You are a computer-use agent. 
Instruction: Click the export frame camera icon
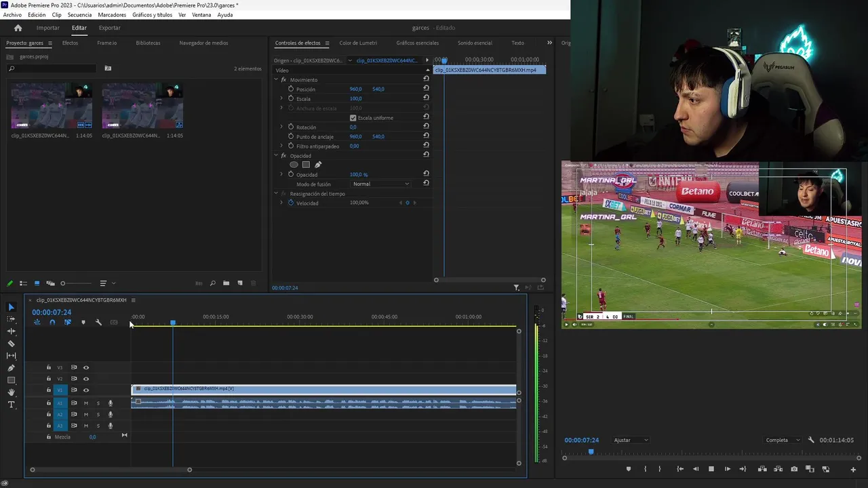click(x=794, y=469)
